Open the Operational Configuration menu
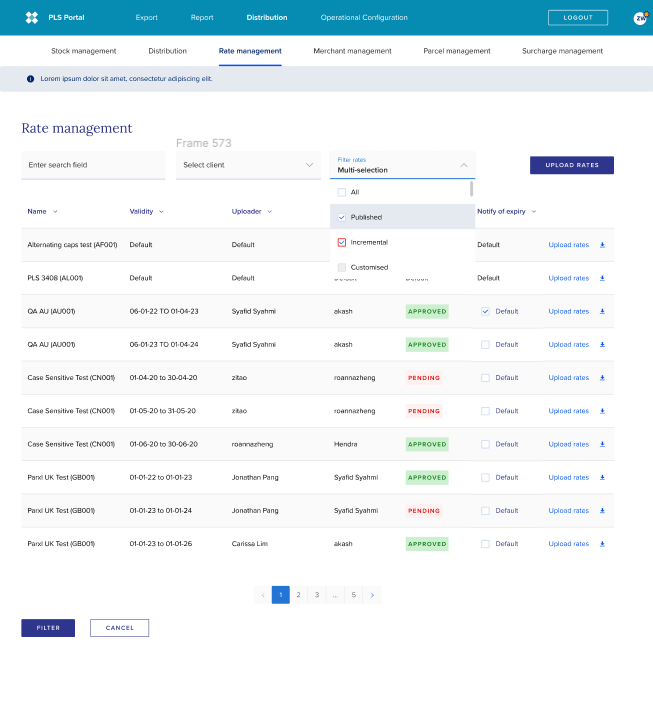 click(364, 18)
